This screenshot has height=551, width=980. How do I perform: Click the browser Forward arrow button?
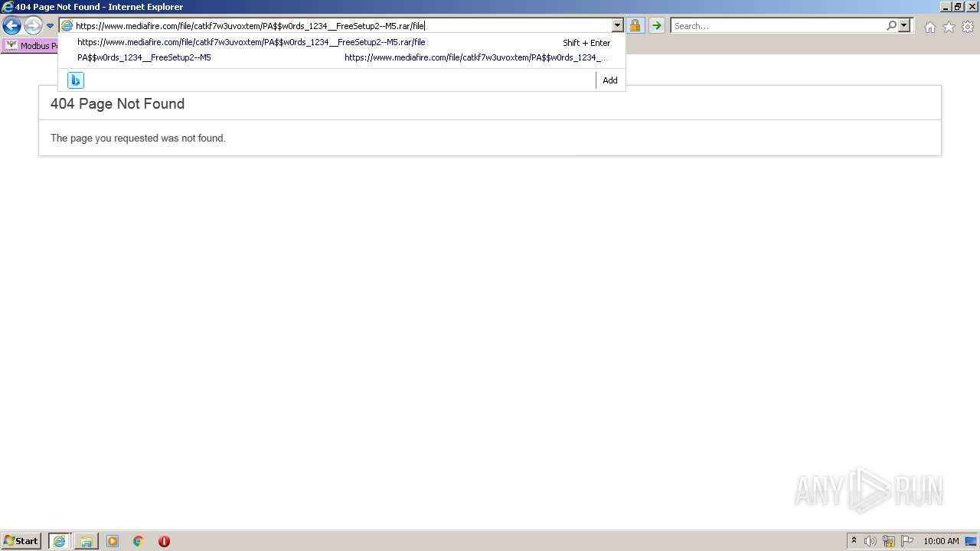point(33,26)
